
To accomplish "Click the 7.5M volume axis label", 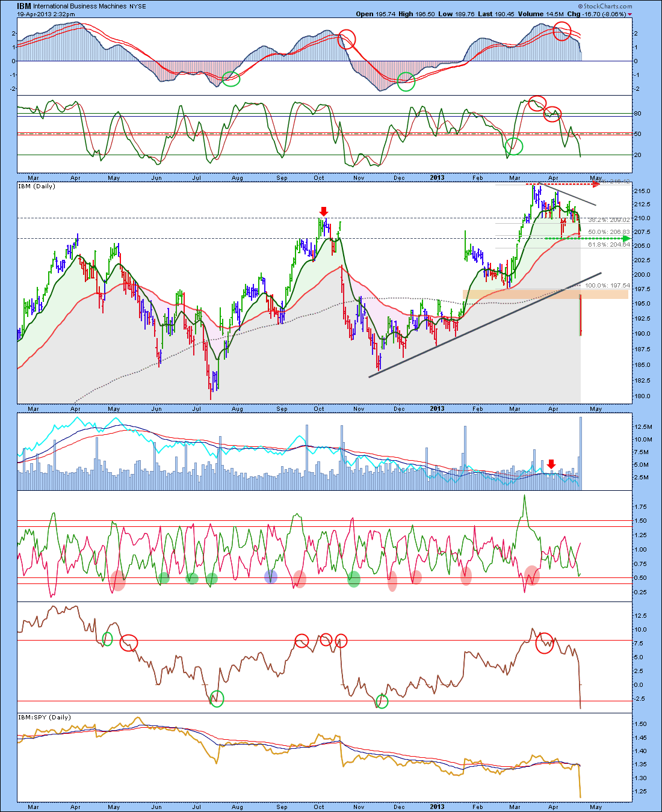I will click(x=641, y=452).
